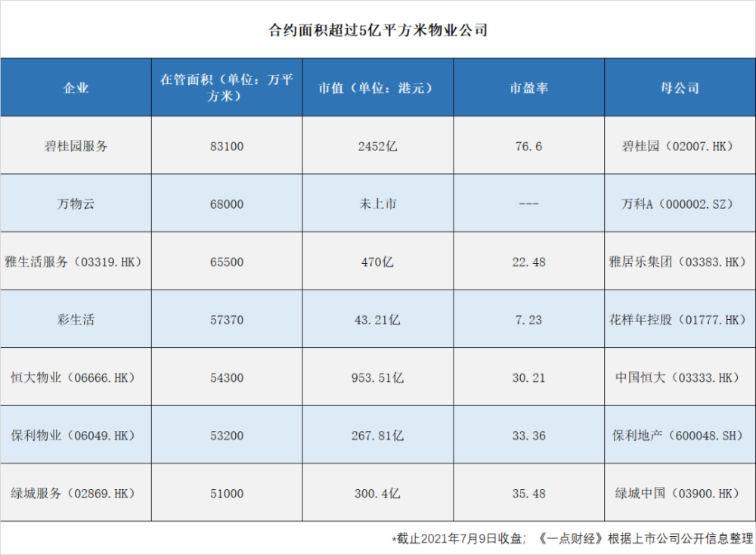This screenshot has width=756, height=555.
Task: Click parent company 绿城中国（03900.HK）
Action: [x=680, y=493]
